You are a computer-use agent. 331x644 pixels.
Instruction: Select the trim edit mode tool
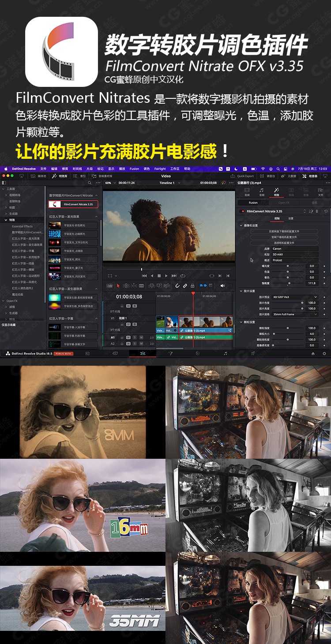[126, 286]
